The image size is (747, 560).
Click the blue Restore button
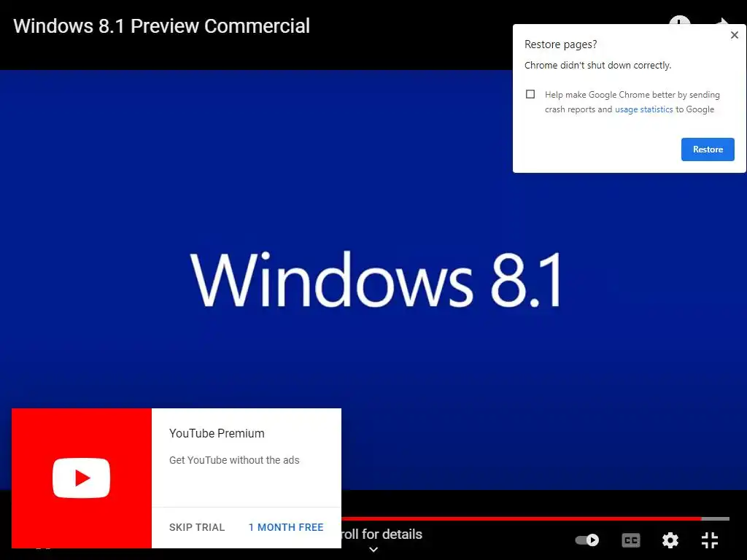tap(708, 149)
